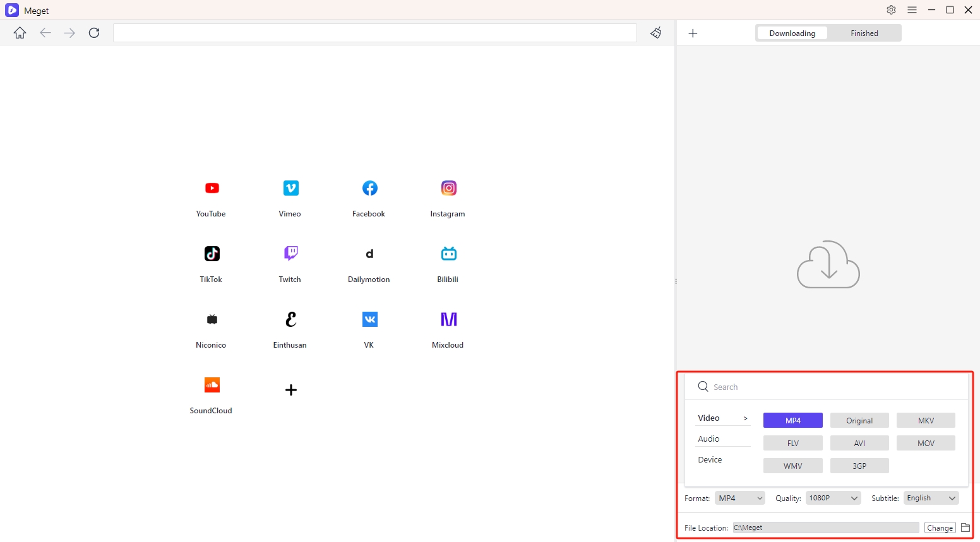This screenshot has height=542, width=980.
Task: Open the Twitch shortcut icon
Action: click(x=291, y=254)
